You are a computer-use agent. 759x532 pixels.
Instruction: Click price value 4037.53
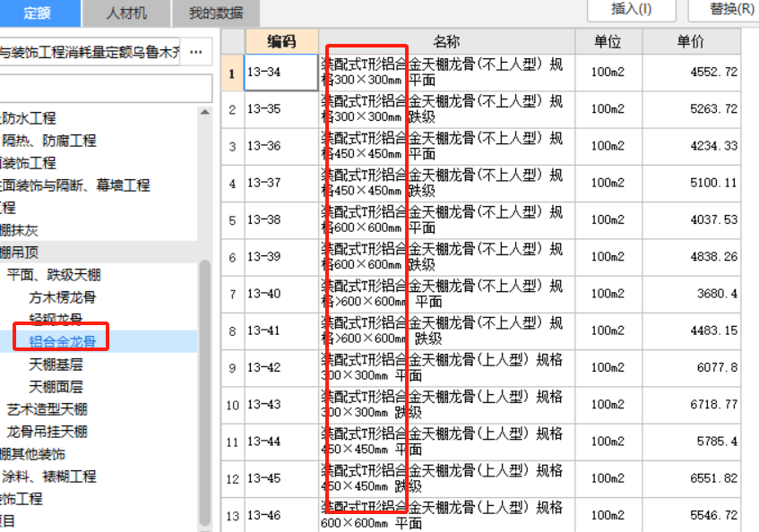(x=713, y=220)
